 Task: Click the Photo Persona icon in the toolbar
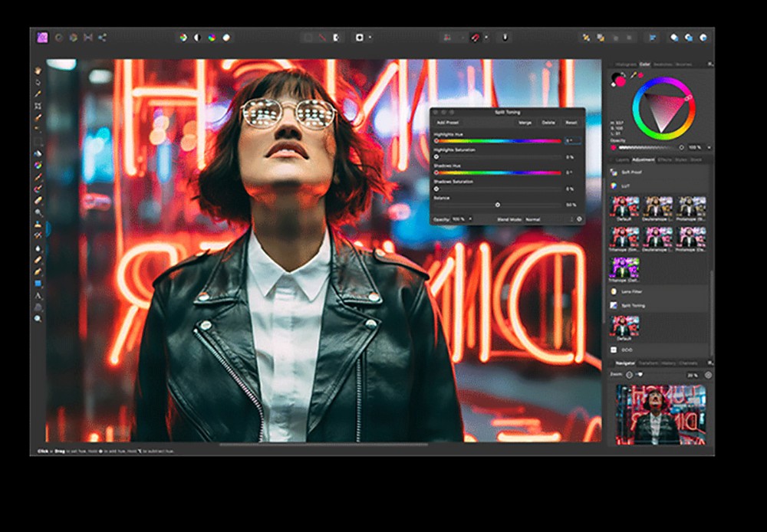coord(44,37)
